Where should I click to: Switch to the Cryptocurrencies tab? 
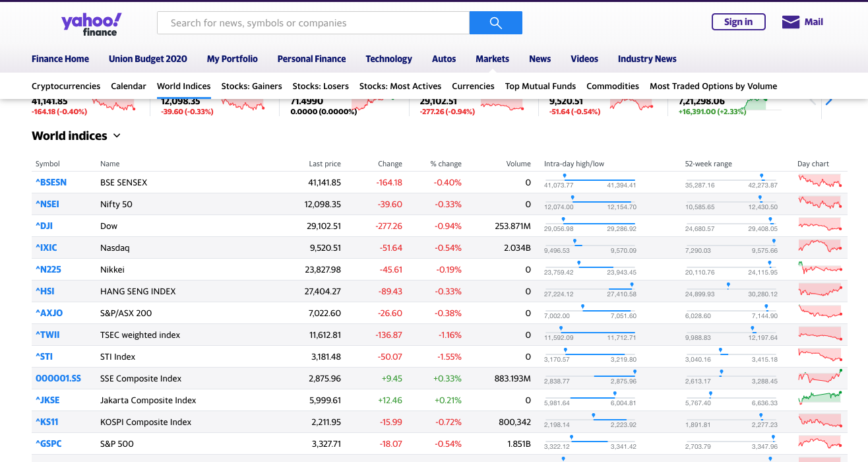tap(66, 86)
